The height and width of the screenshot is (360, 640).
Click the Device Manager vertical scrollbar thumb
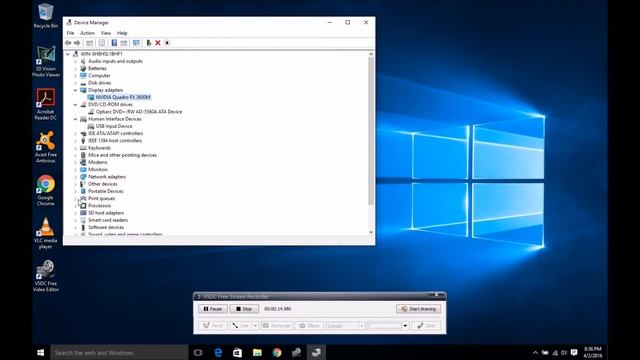point(371,131)
